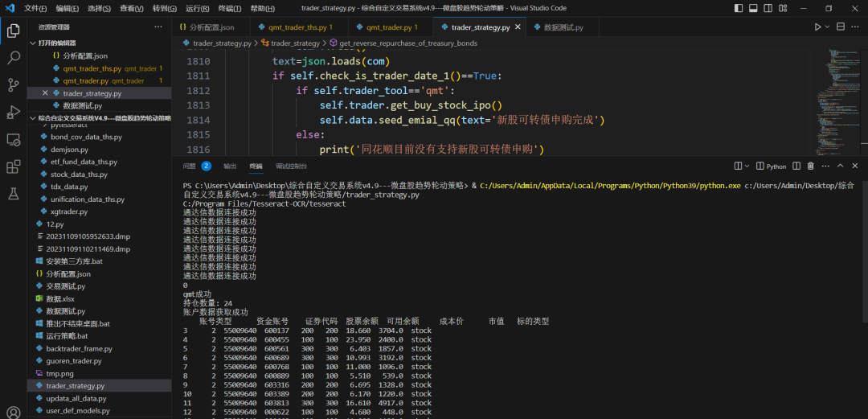Run the Python file with play button
Screen dimensions: 868x419
point(817,27)
